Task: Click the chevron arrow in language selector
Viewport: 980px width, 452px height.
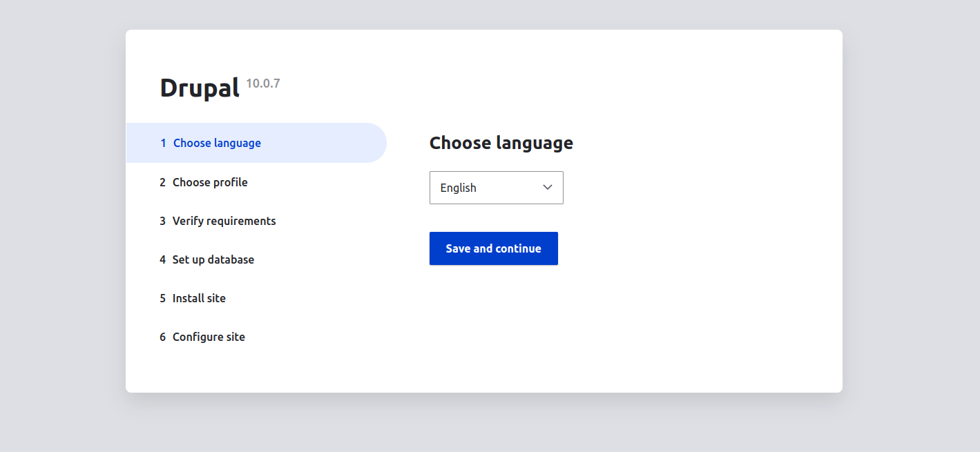Action: point(548,188)
